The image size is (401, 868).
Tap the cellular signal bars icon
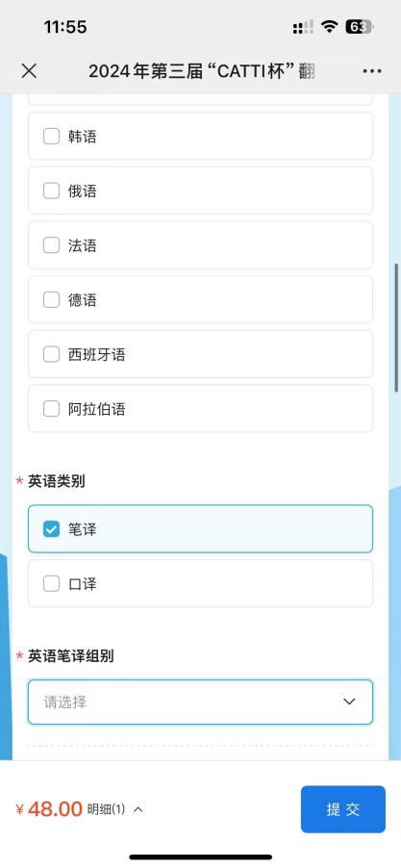tap(303, 27)
